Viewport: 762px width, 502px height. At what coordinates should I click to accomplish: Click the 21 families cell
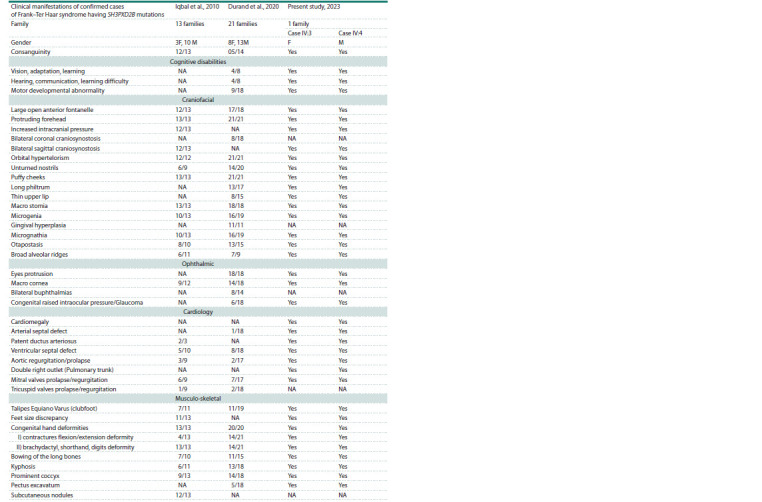(x=242, y=24)
